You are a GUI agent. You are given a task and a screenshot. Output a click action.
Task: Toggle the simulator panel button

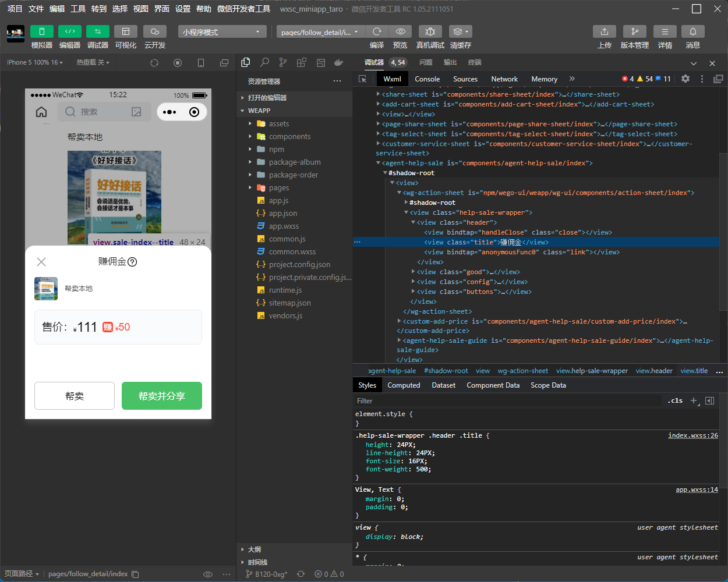coord(42,31)
